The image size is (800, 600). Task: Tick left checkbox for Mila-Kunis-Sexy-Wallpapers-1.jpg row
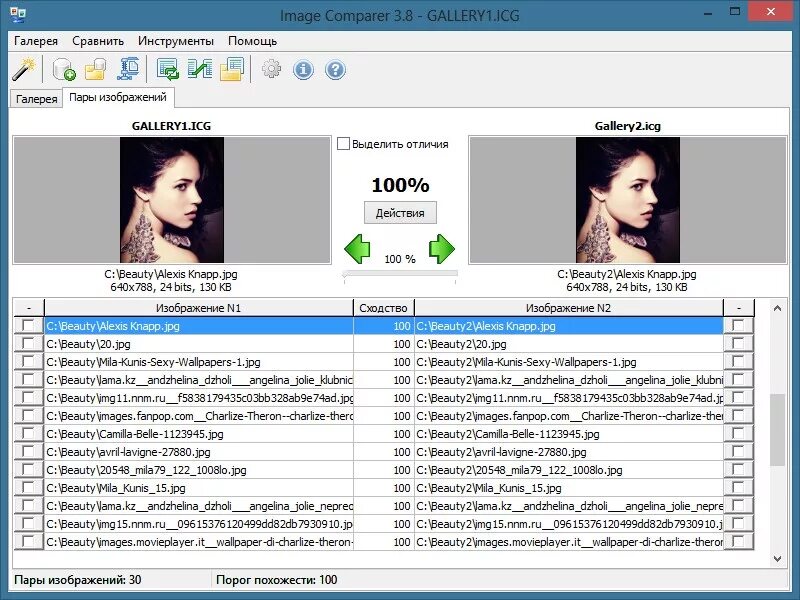pos(28,362)
